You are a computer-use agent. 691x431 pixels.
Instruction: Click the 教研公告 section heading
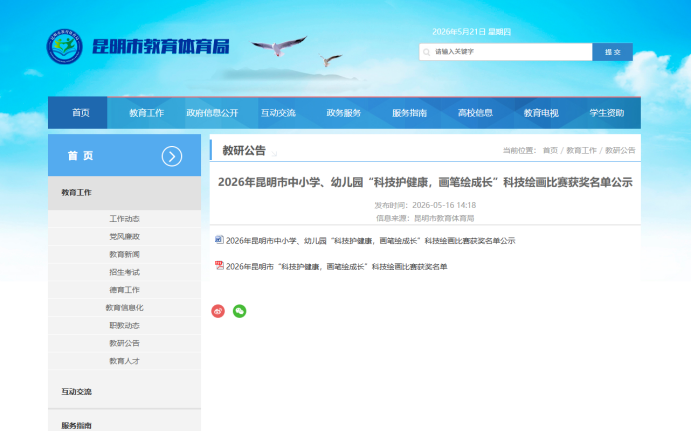pos(244,150)
